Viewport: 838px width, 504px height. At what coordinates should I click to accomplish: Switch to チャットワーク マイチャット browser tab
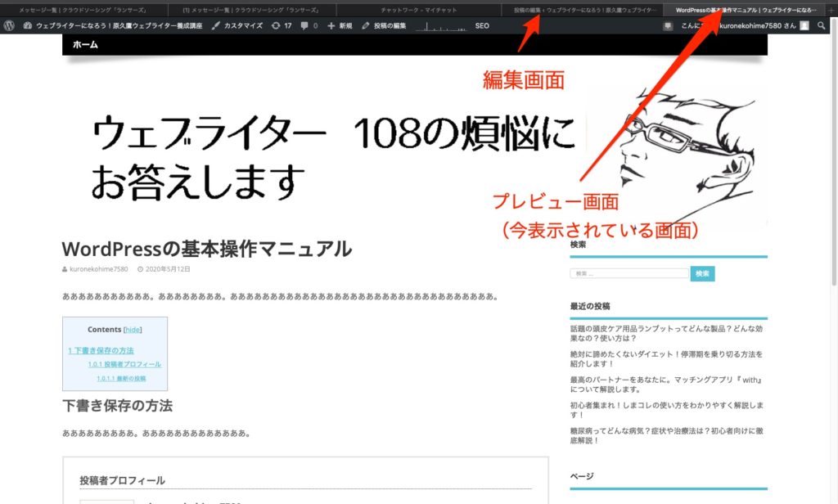[x=418, y=10]
